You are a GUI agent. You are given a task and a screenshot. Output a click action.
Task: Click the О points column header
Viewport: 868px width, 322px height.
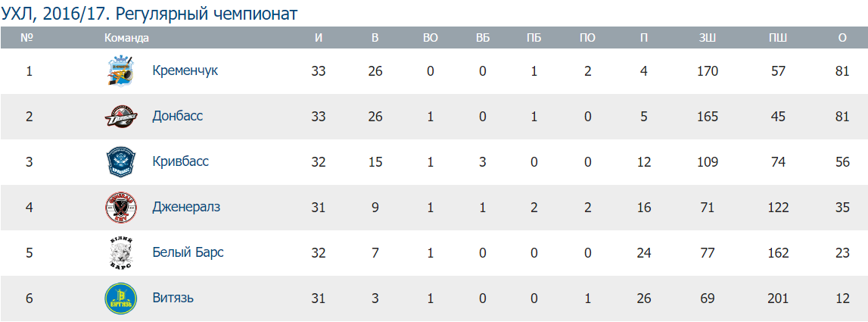842,38
